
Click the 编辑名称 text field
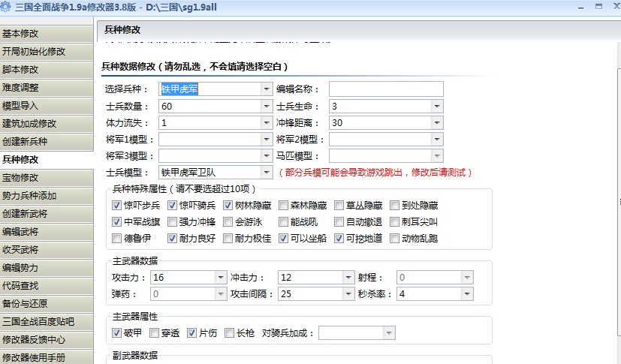click(386, 89)
